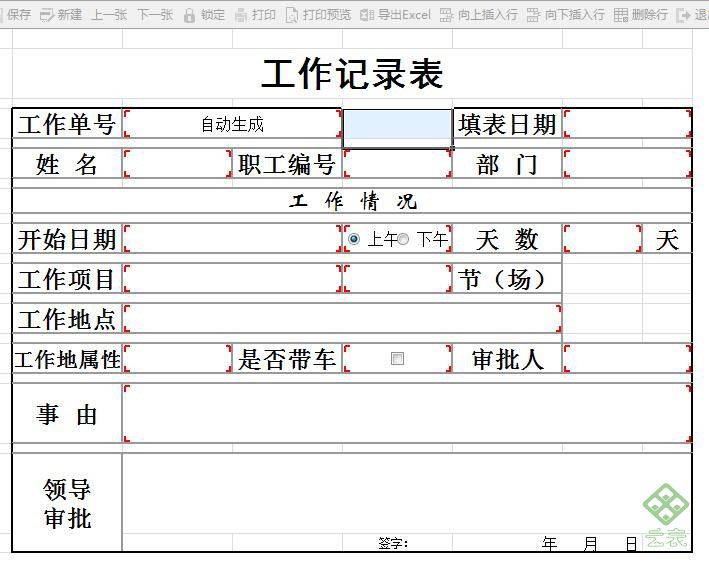
Task: Click the 保存 (Save) toolbar button
Action: pos(15,14)
